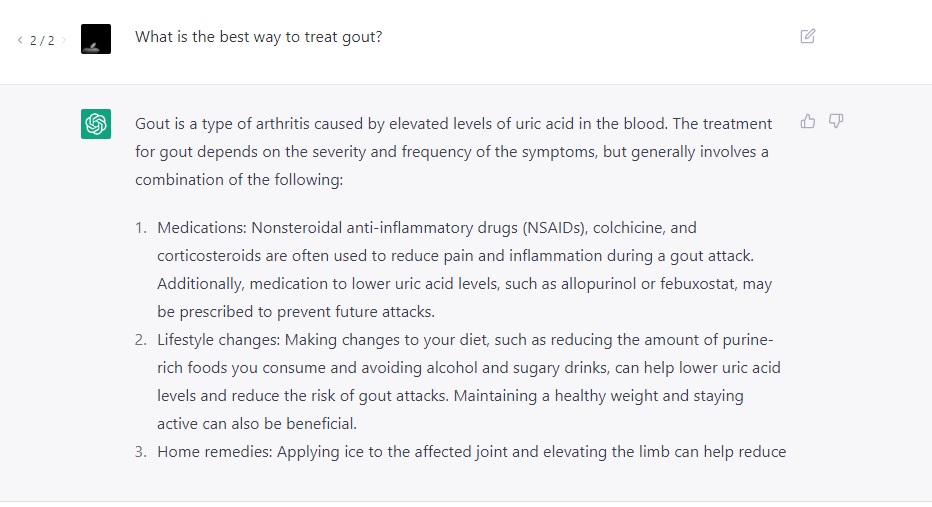Click the word "colchicine" in the answer
The width and height of the screenshot is (932, 507).
click(x=629, y=228)
